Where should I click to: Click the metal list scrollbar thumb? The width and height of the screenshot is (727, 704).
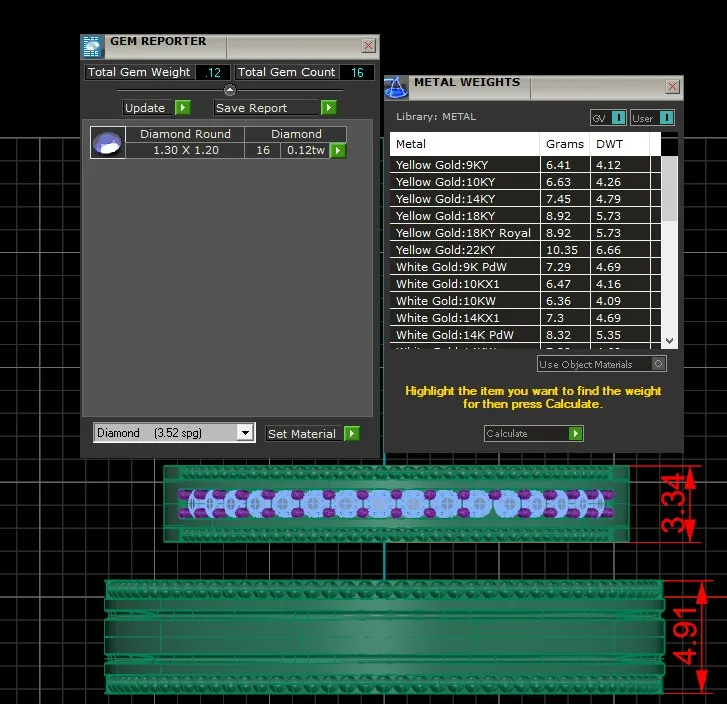[669, 188]
